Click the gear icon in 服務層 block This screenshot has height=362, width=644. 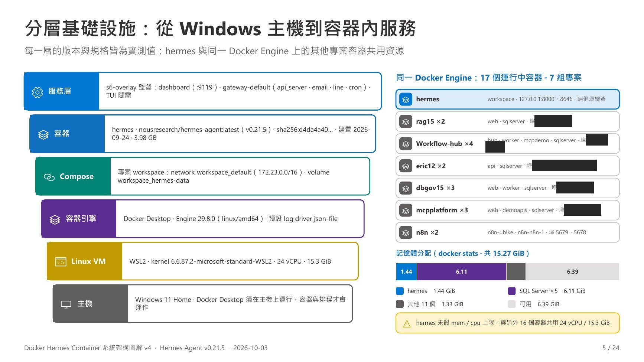[38, 92]
